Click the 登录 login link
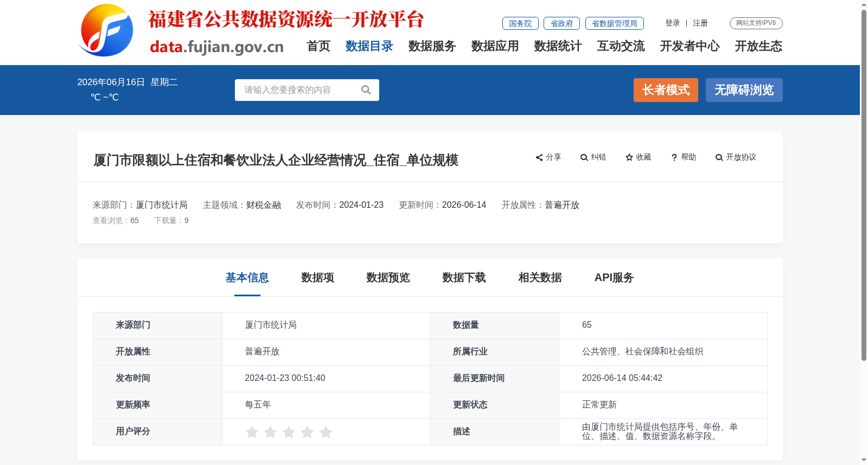 point(673,23)
